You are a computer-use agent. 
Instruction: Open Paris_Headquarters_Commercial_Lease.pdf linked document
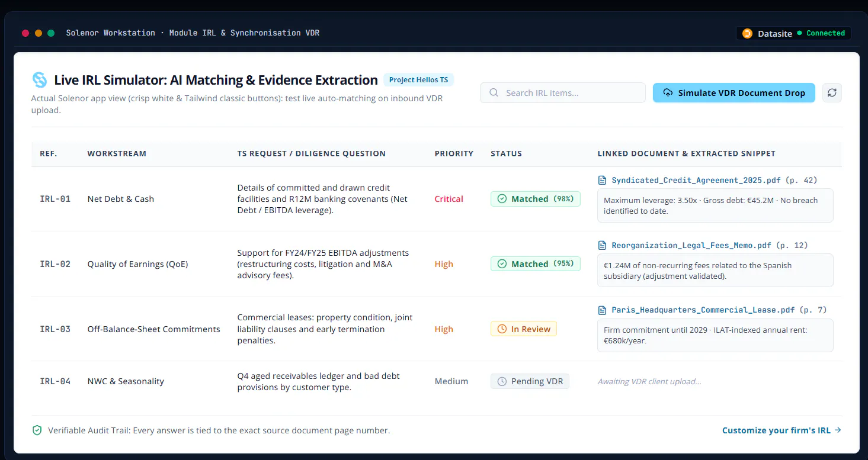(703, 310)
